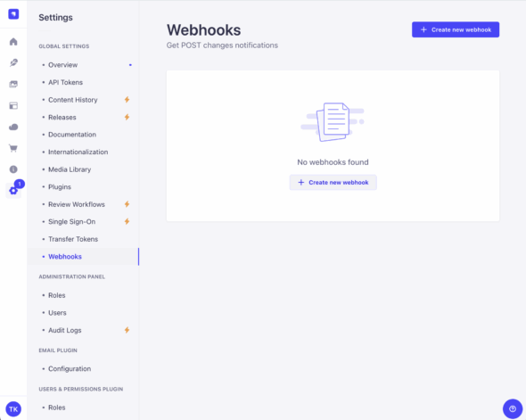Open Content Manager feather icon
Viewport: 526px width, 420px height.
pos(13,62)
